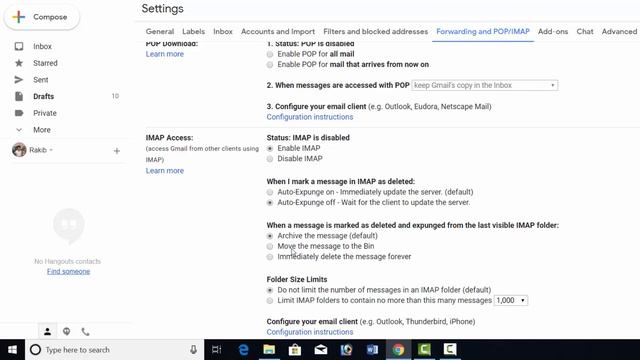This screenshot has width=640, height=360.
Task: Select Limit IMAP folders message count option
Action: click(x=270, y=301)
